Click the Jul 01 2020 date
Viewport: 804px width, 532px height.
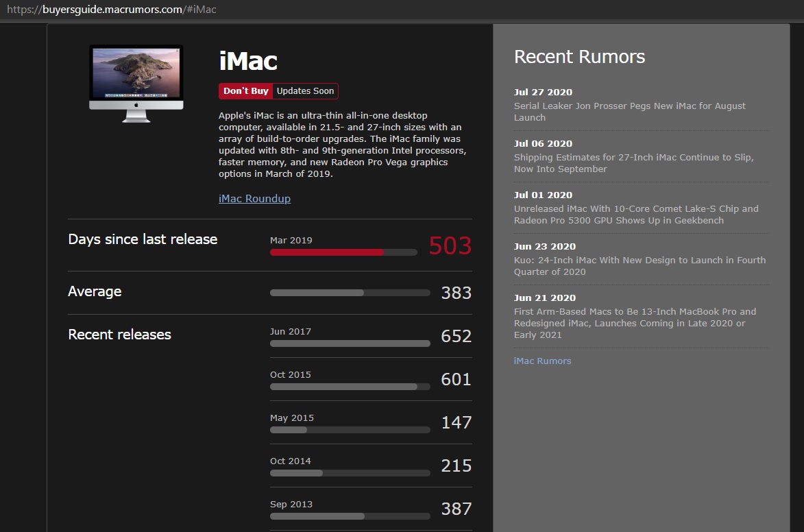click(543, 195)
